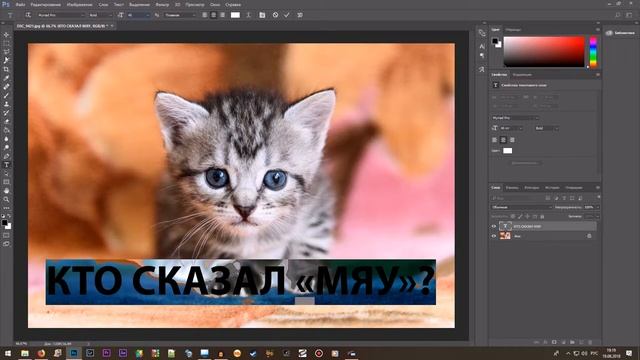640x360 pixels.
Task: Commit current text edits with checkmark
Action: pos(287,15)
